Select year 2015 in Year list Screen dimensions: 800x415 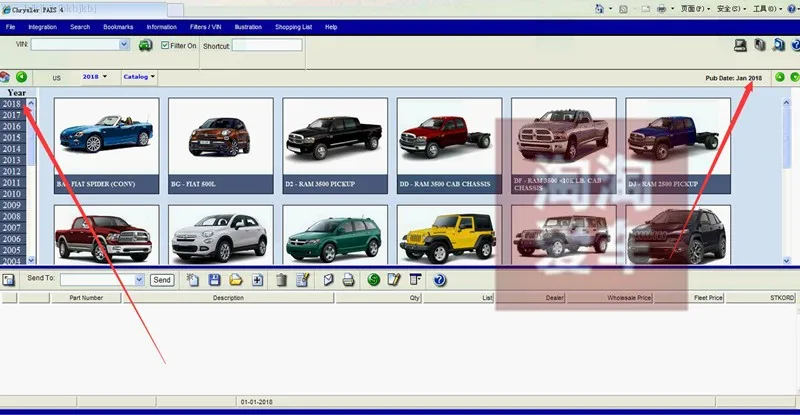pos(12,138)
